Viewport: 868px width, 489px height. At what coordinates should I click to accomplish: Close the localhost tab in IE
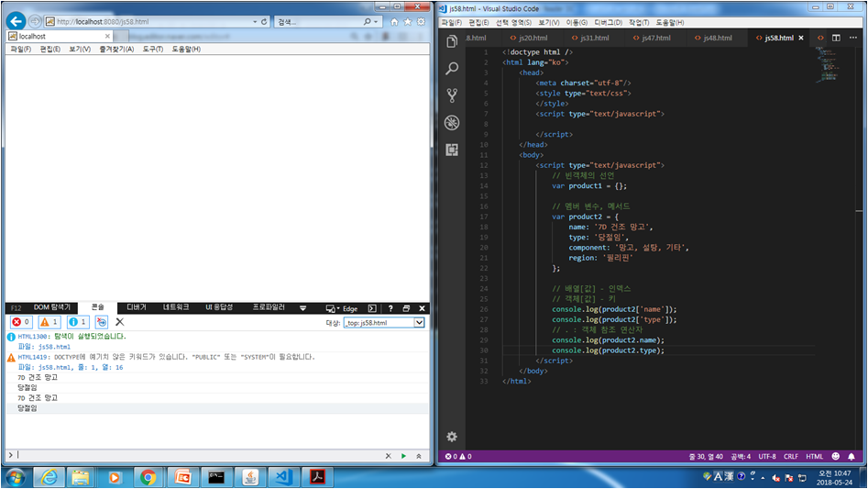107,36
